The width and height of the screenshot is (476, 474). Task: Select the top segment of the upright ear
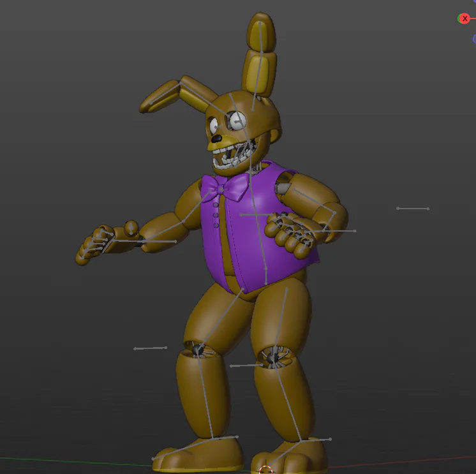[x=261, y=32]
